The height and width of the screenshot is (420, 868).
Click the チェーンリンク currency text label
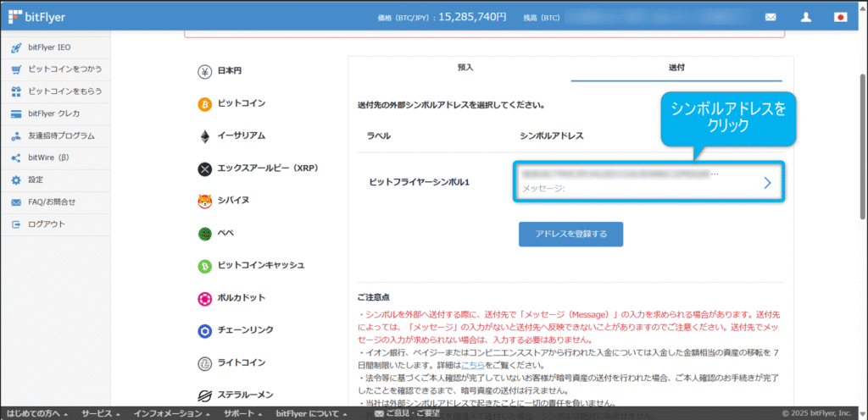pyautogui.click(x=245, y=330)
